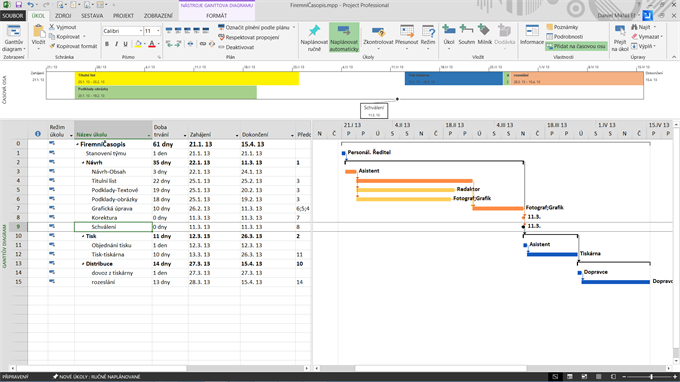The width and height of the screenshot is (680, 382).
Task: Click Respektovat propojení icon
Action: (x=221, y=37)
